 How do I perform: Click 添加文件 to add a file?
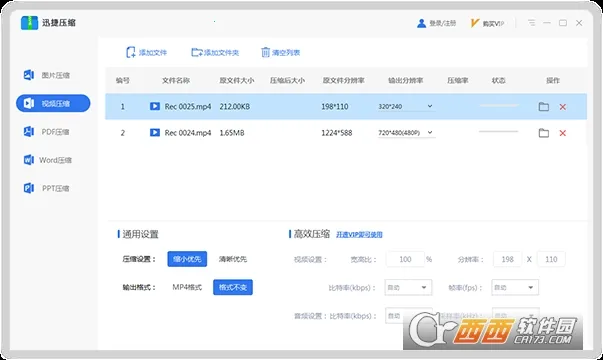pos(147,52)
